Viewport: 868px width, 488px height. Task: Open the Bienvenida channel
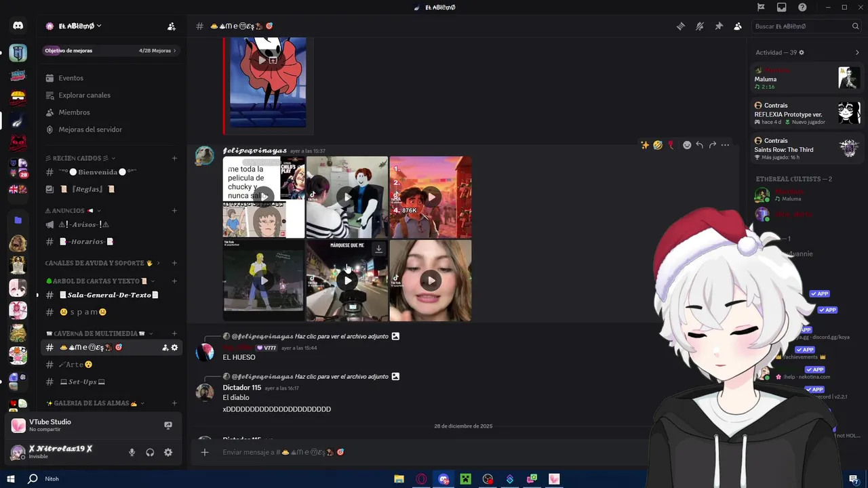(x=98, y=172)
